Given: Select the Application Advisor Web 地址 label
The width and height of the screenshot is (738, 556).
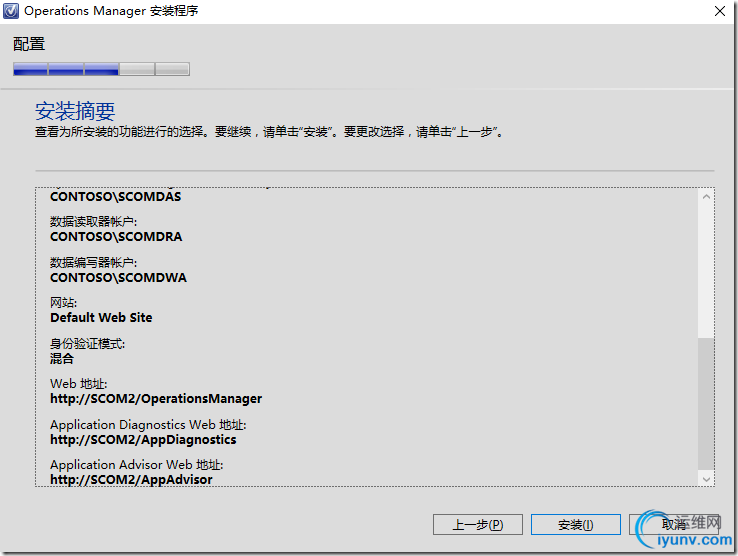Looking at the screenshot, I should (x=136, y=465).
